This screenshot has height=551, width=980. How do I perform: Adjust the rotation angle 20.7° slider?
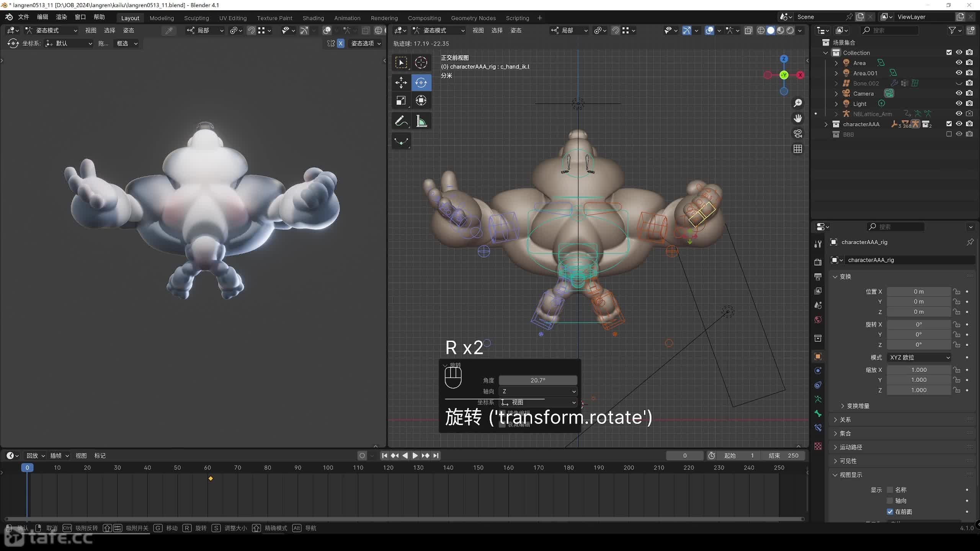(x=538, y=380)
